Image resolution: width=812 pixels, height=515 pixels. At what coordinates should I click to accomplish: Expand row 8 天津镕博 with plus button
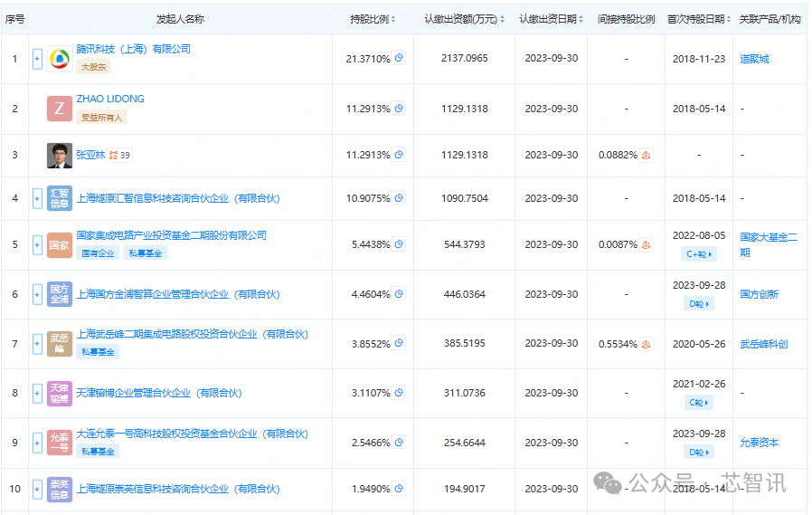pyautogui.click(x=37, y=393)
